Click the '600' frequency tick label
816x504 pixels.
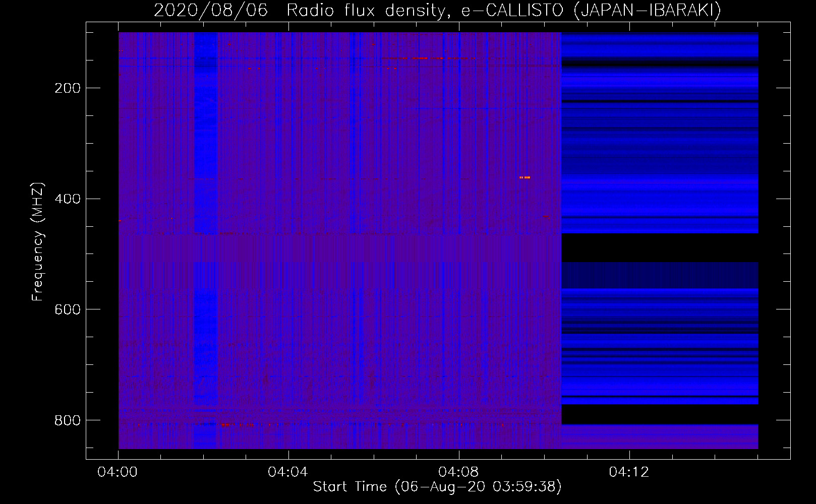pos(68,309)
